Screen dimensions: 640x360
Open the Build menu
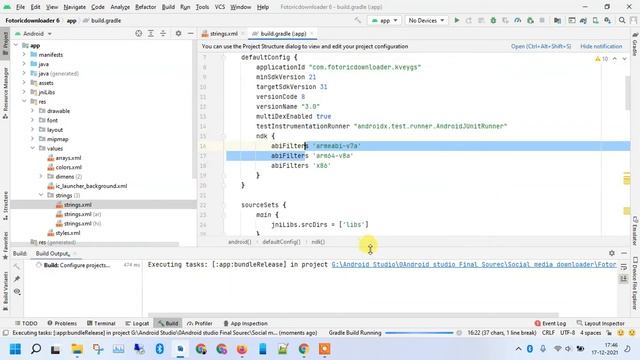click(168, 7)
